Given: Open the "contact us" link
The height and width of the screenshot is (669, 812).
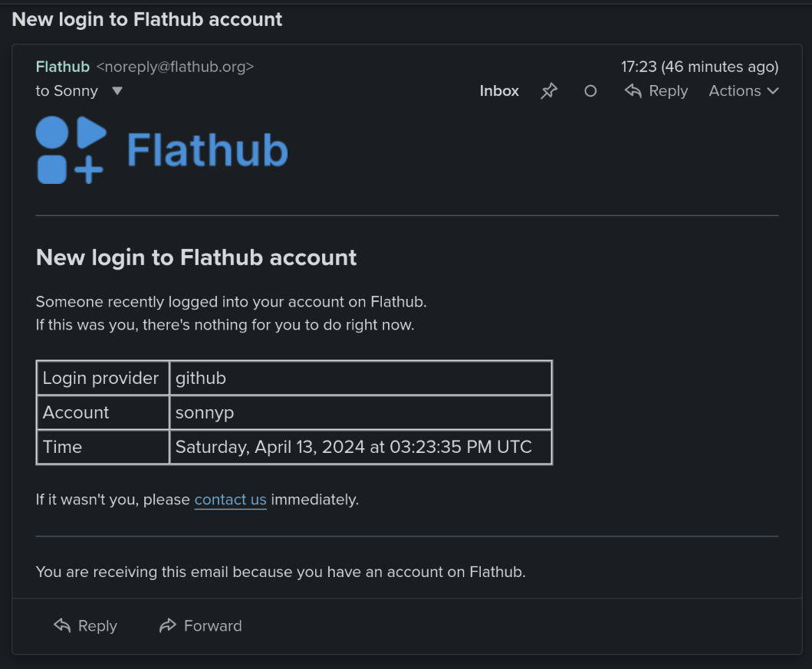Looking at the screenshot, I should click(x=230, y=500).
